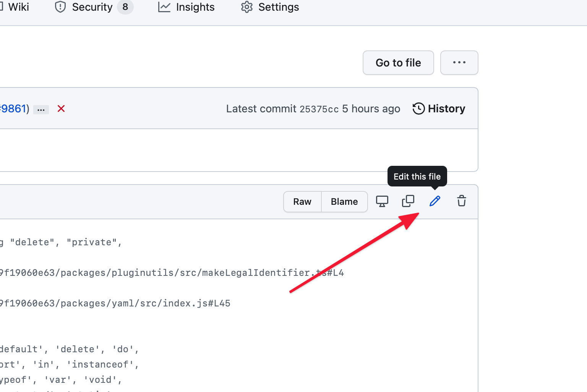The width and height of the screenshot is (587, 392).
Task: Expand the commit message ellipsis button
Action: tap(41, 110)
